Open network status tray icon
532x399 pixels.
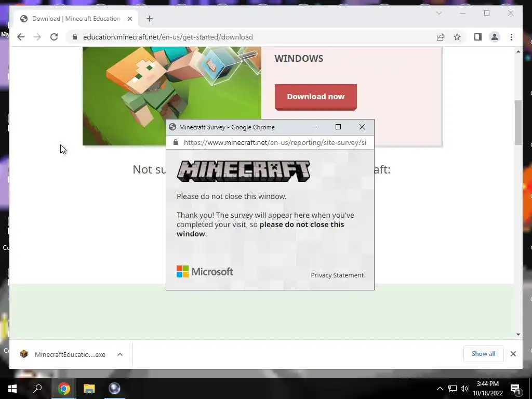453,389
